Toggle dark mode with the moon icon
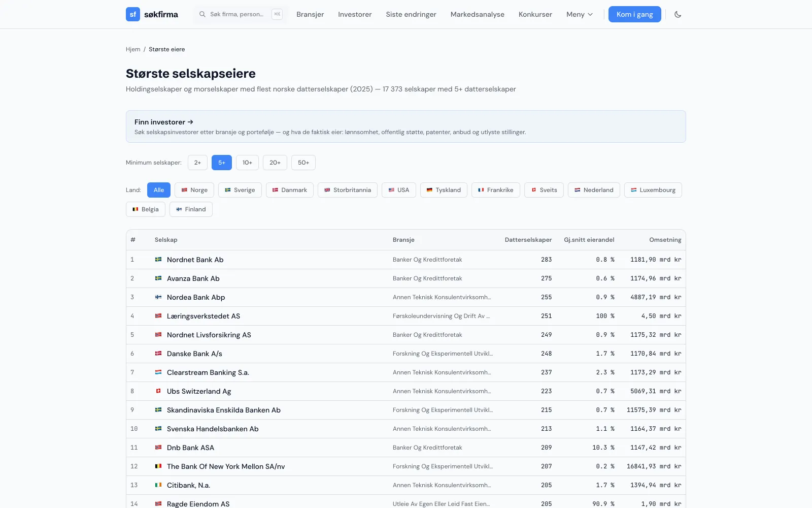The height and width of the screenshot is (508, 812). (678, 14)
